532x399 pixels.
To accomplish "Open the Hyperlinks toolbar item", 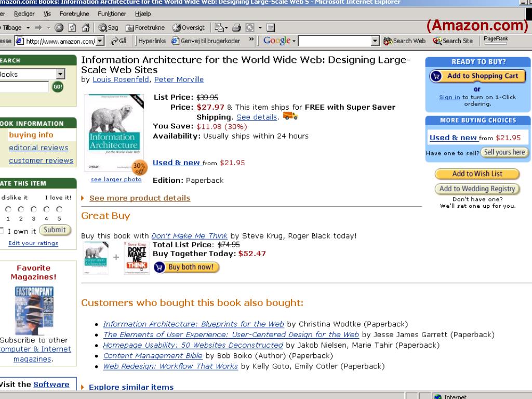I will [x=152, y=41].
